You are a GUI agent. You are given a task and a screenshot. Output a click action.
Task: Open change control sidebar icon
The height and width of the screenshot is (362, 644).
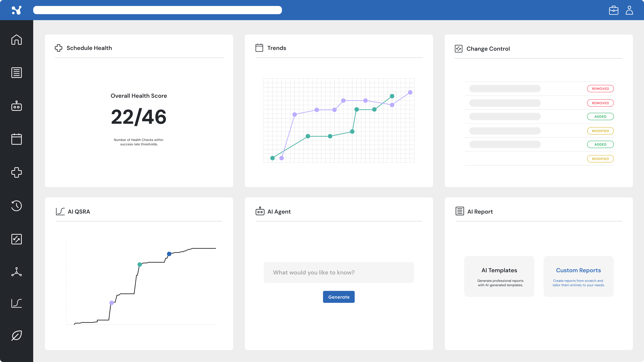(16, 239)
